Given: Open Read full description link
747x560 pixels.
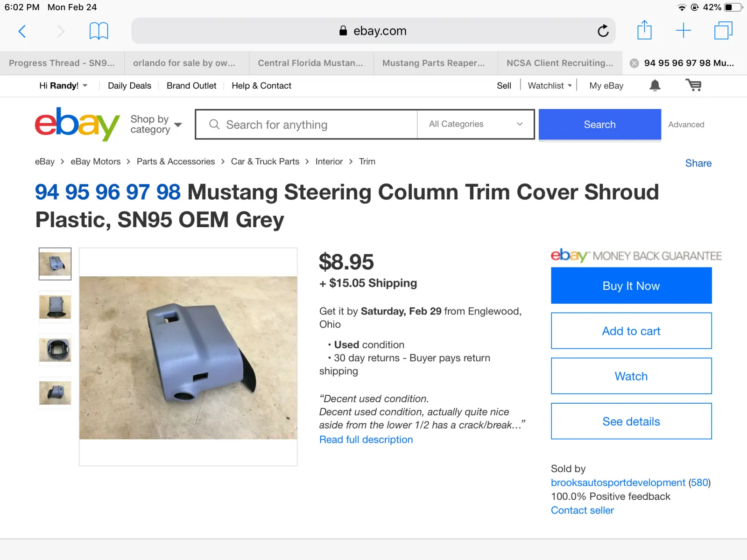Looking at the screenshot, I should tap(366, 440).
